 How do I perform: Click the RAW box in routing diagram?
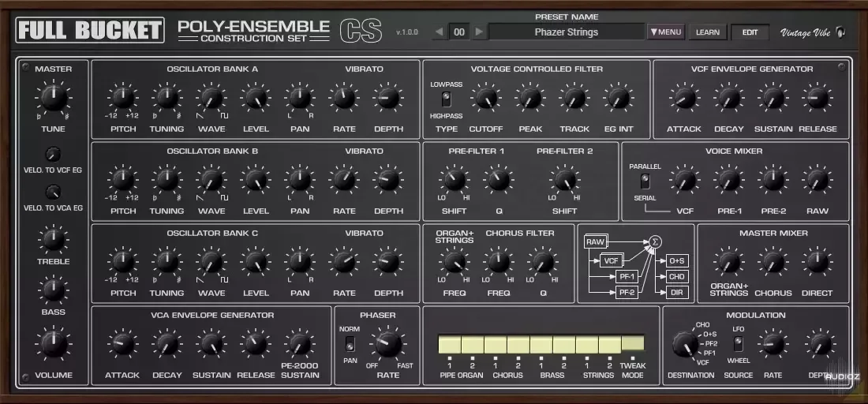point(596,241)
